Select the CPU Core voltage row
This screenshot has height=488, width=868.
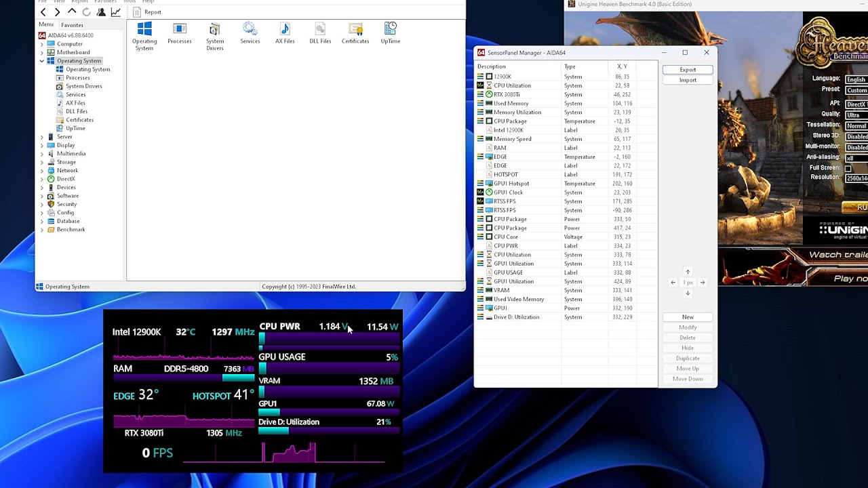tap(566, 237)
